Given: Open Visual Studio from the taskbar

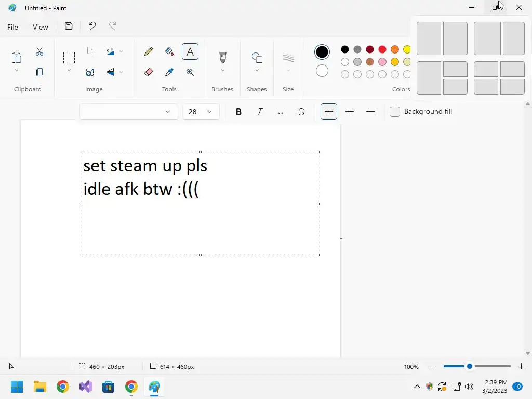Looking at the screenshot, I should [x=86, y=387].
